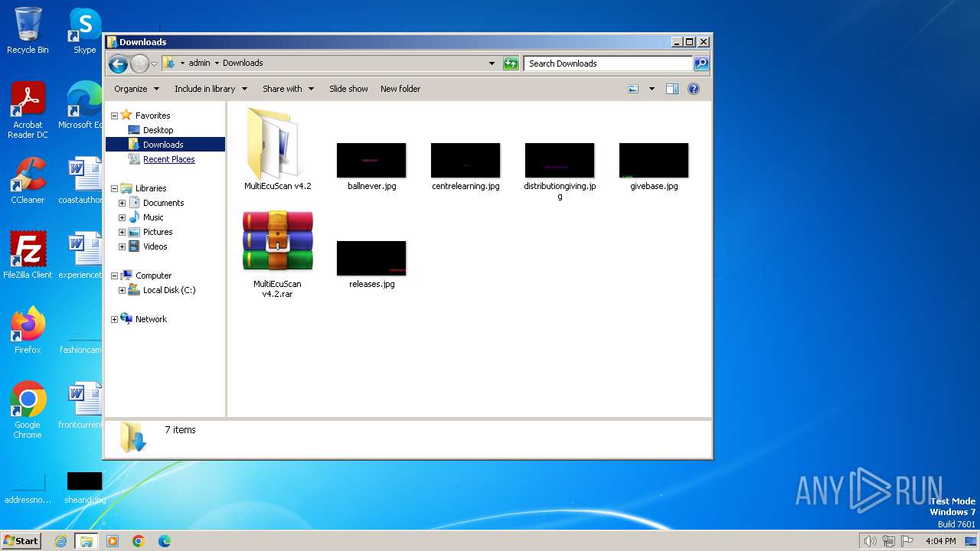Change your view icon button
The width and height of the screenshot is (980, 551).
tap(633, 89)
